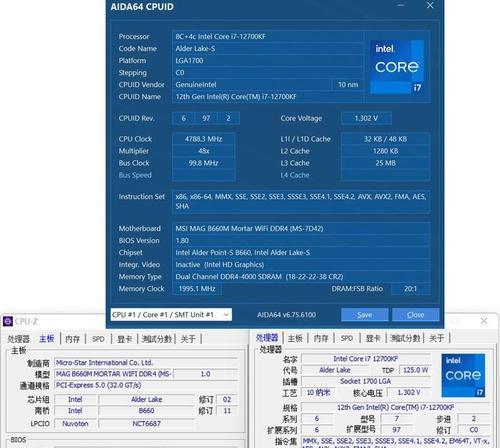Close the AIDA64 CPUID window via X

pyautogui.click(x=430, y=5)
